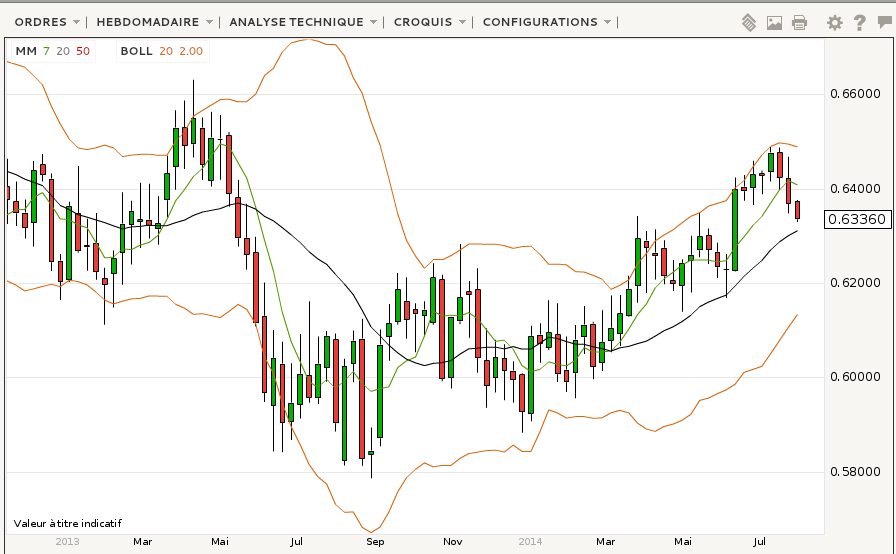The width and height of the screenshot is (896, 554).
Task: Click the first Jul label near 2013
Action: [x=296, y=541]
